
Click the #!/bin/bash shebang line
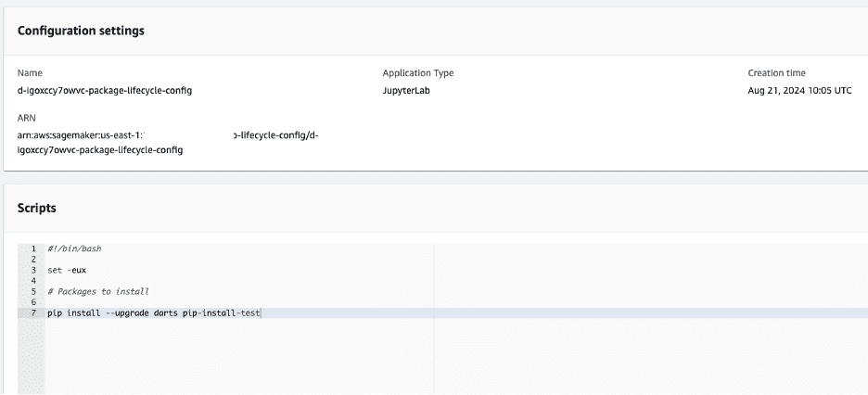point(73,248)
